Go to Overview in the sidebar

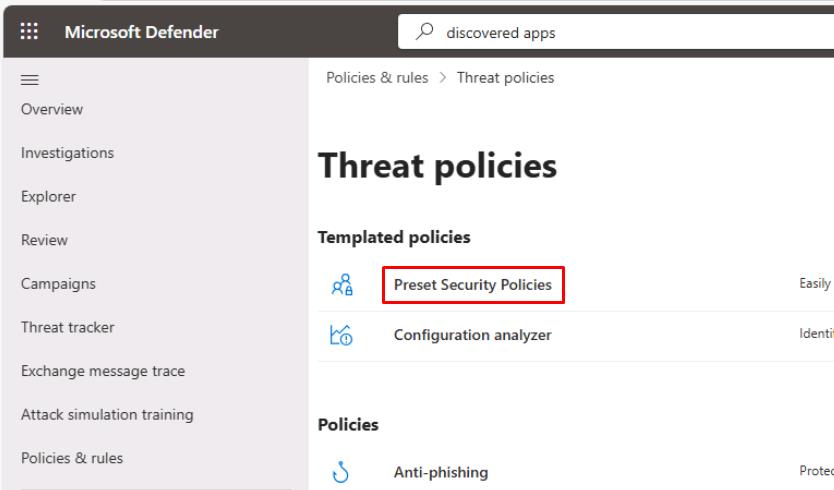tap(52, 109)
